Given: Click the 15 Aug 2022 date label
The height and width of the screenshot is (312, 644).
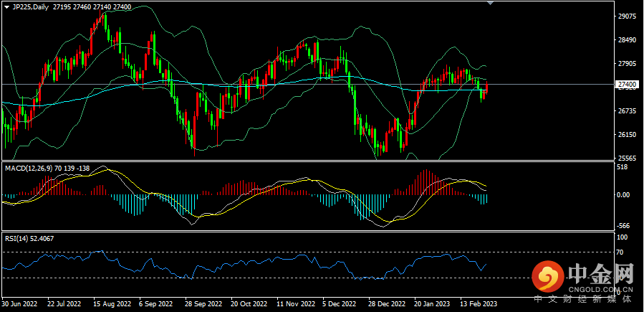Looking at the screenshot, I should [111, 304].
